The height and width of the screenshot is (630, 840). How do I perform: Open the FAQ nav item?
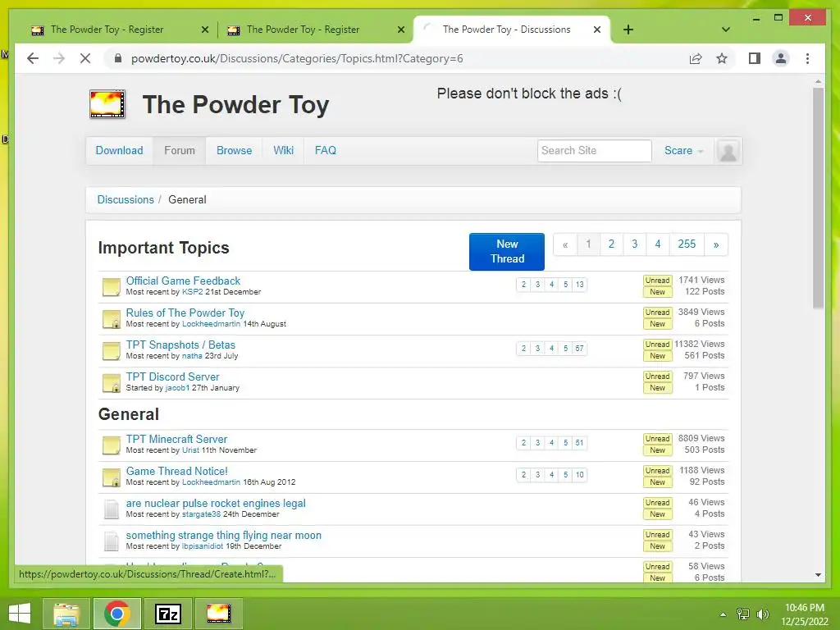point(326,151)
